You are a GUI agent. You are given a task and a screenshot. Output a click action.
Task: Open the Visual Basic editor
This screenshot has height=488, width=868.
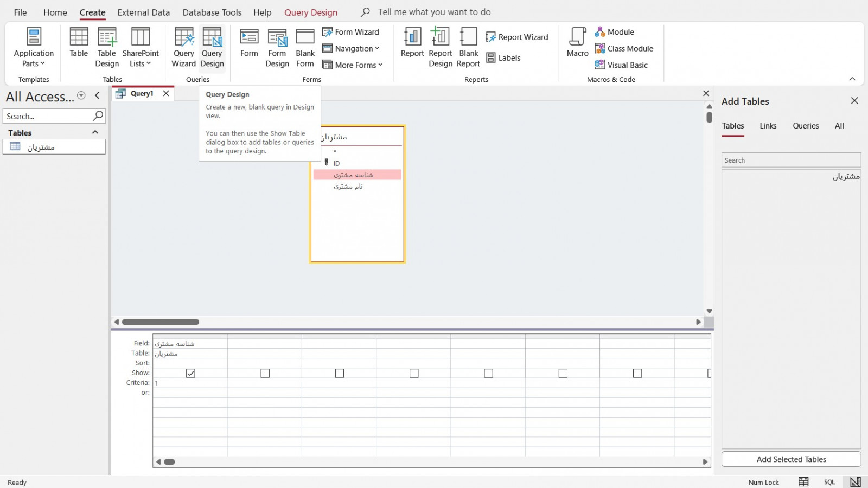click(621, 65)
